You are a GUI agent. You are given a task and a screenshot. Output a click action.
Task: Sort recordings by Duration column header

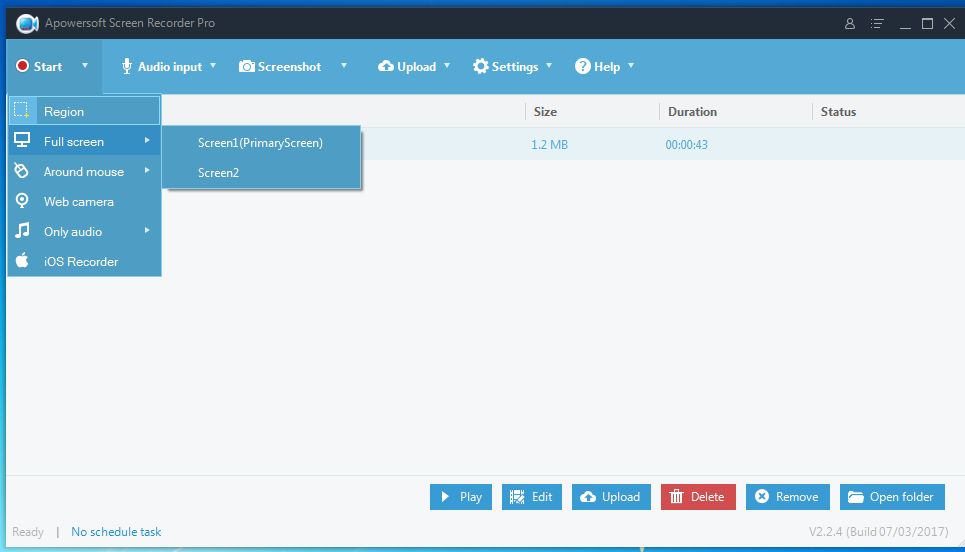[692, 112]
